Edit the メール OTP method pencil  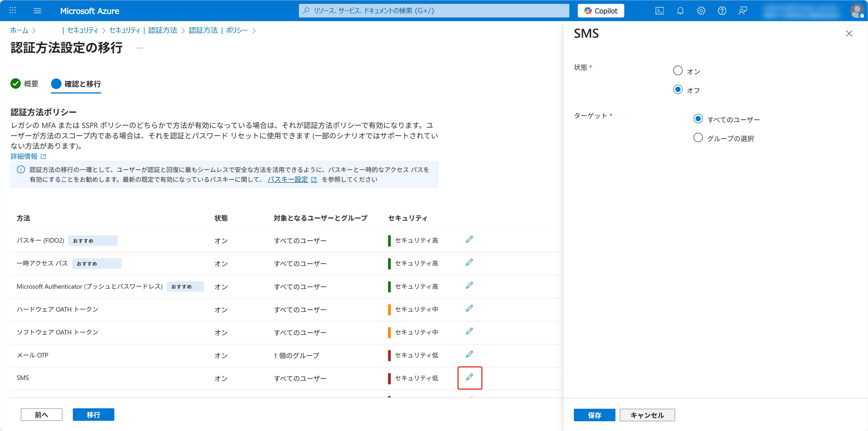(x=469, y=354)
